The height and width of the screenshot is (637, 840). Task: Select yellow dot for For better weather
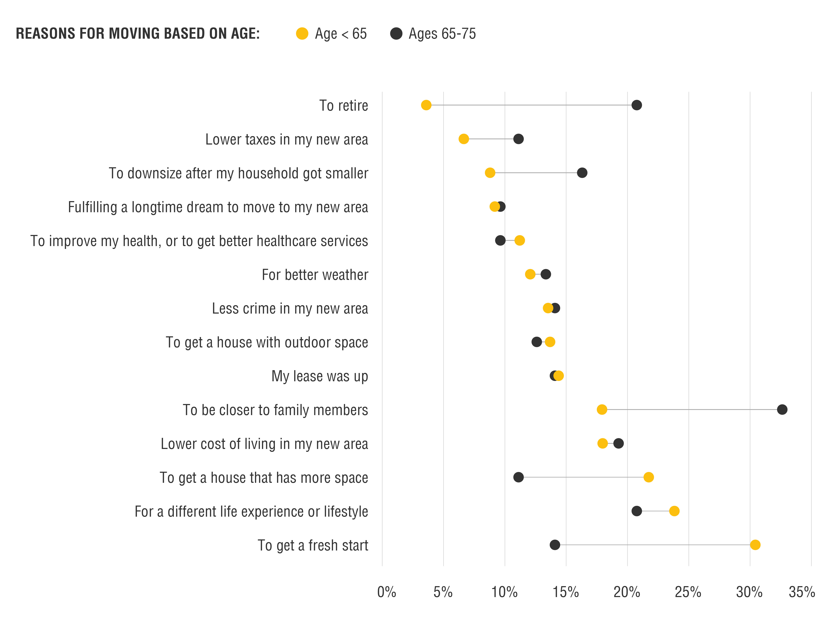[x=530, y=274]
